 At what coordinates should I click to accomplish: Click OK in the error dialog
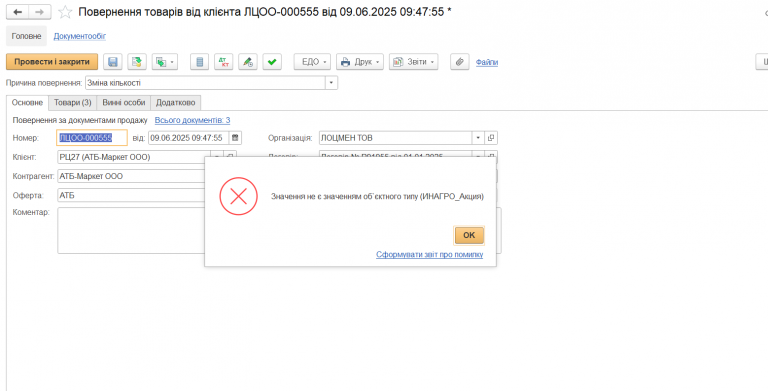pyautogui.click(x=469, y=235)
